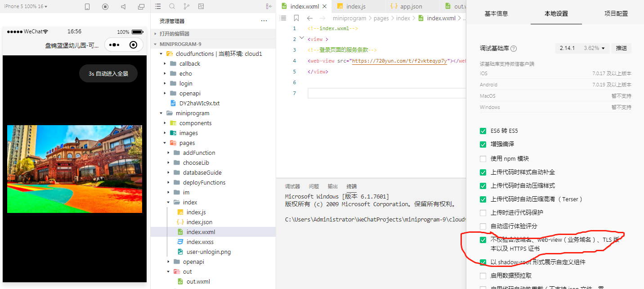
Task: Click the 720yun URL in line 4
Action: (x=400, y=61)
